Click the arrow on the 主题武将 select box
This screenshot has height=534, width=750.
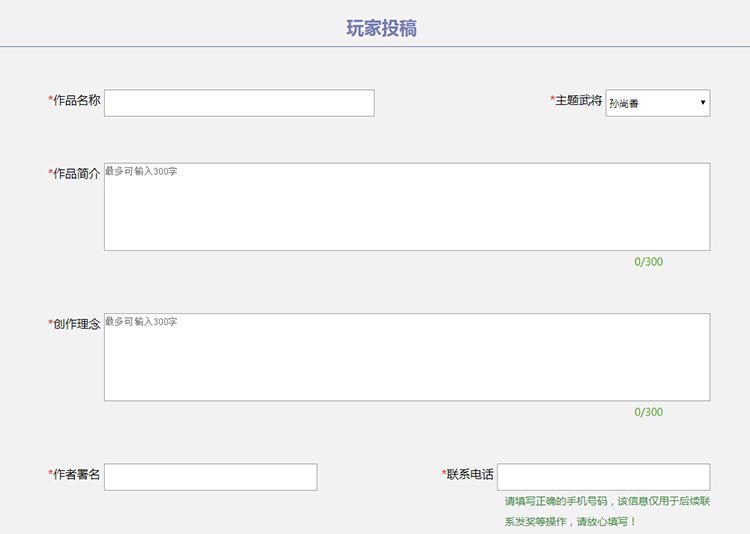(x=702, y=103)
